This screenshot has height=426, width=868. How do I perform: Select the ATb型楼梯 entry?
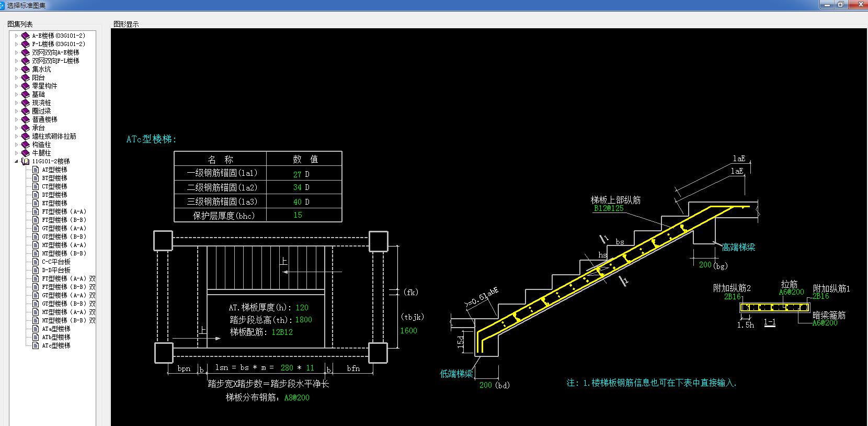[56, 337]
